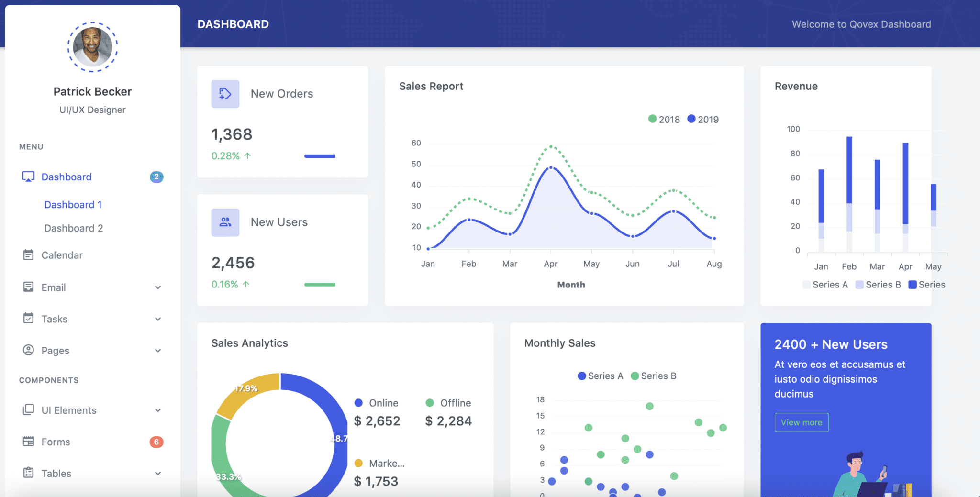Select the Calendar menu item
The height and width of the screenshot is (497, 980).
click(x=62, y=255)
